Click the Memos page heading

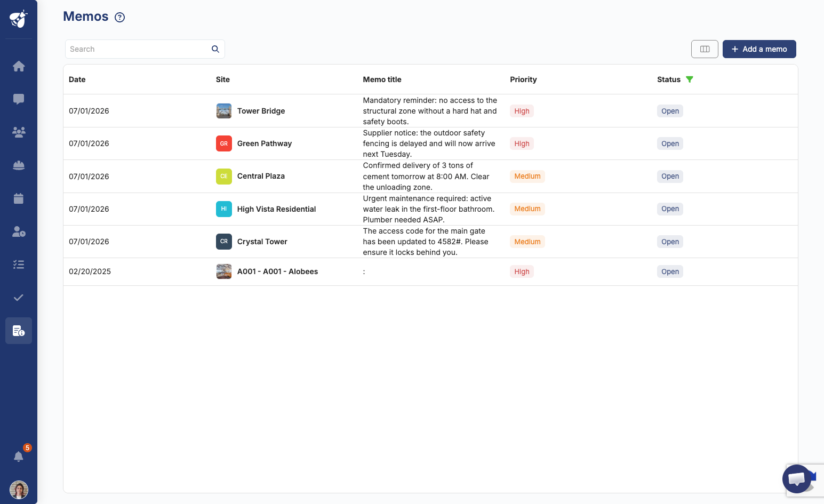[x=86, y=17]
